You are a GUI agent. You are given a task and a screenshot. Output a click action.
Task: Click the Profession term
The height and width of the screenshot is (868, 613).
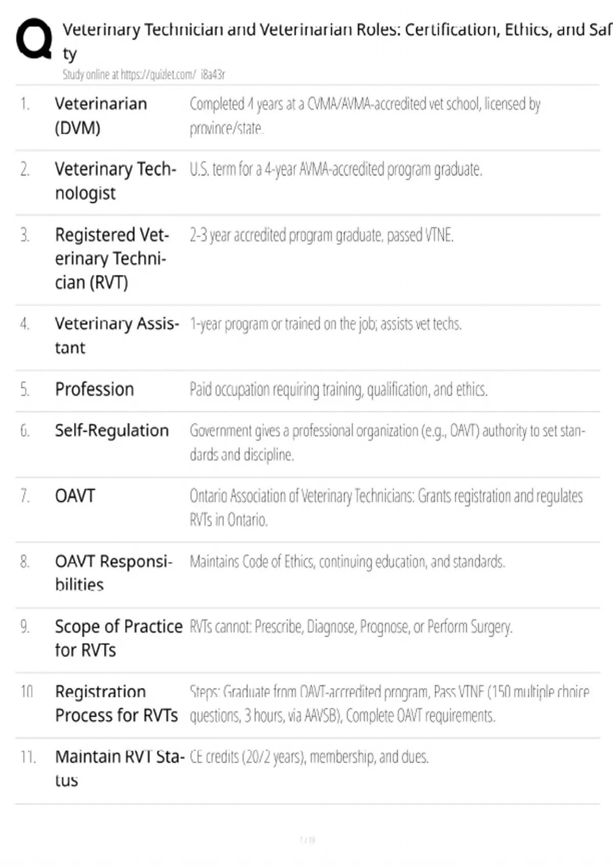pos(95,389)
